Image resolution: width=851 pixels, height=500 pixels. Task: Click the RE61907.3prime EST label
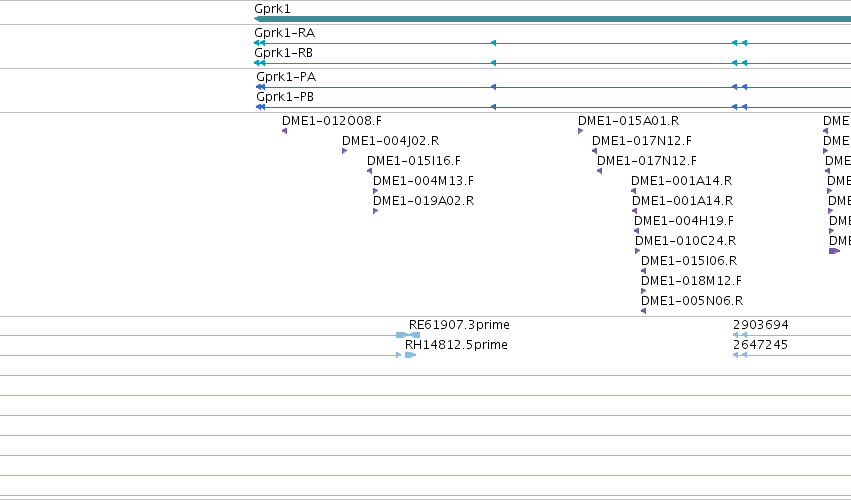click(459, 325)
